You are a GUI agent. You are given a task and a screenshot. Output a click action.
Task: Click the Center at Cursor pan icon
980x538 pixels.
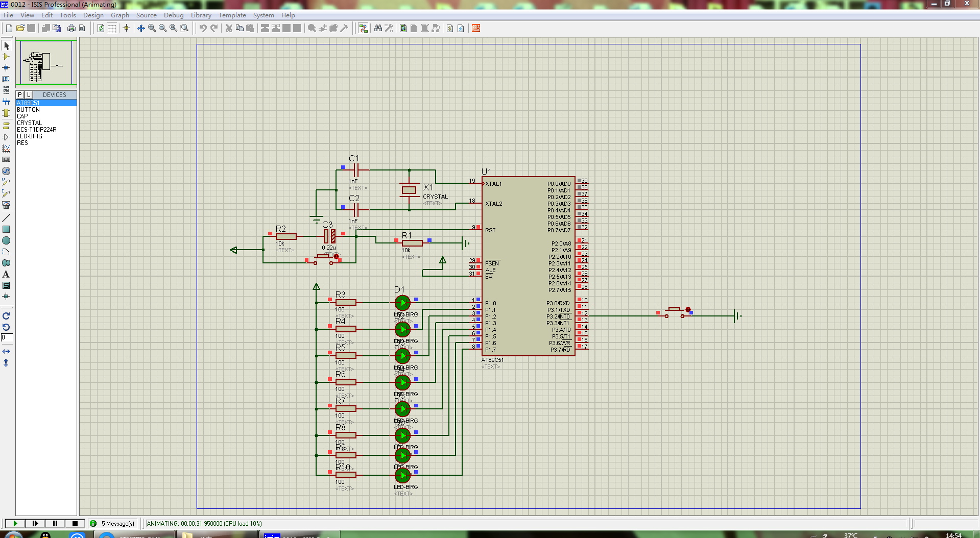(141, 28)
